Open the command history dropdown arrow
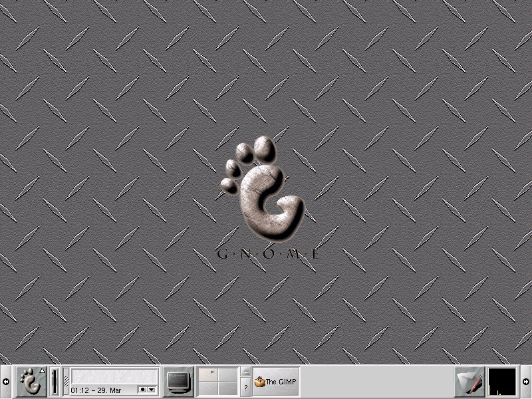This screenshot has height=399, width=532. click(152, 390)
